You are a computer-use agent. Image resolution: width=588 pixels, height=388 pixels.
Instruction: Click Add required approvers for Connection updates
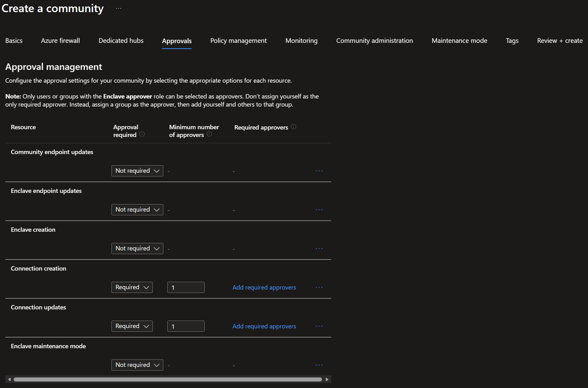coord(264,326)
